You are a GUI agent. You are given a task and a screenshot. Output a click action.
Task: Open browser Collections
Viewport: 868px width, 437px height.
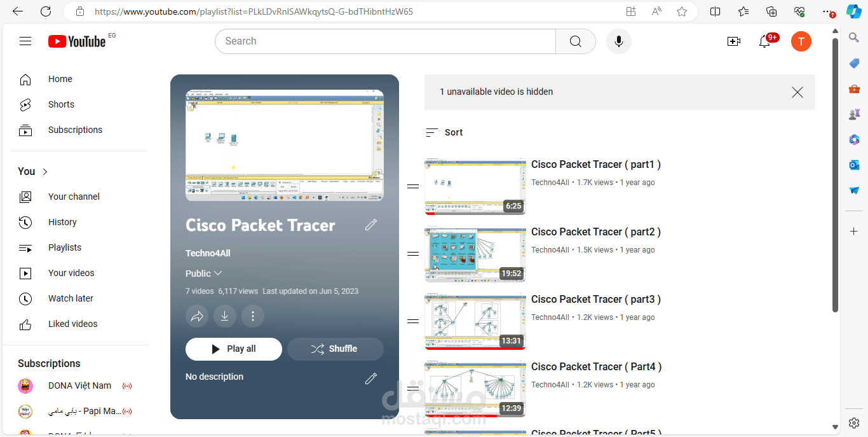[771, 11]
